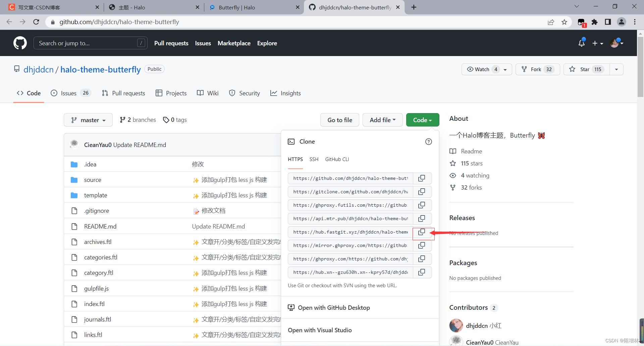Viewport: 644px width, 346px height.
Task: Copy the api.mtr.pub clone URL
Action: tap(422, 218)
